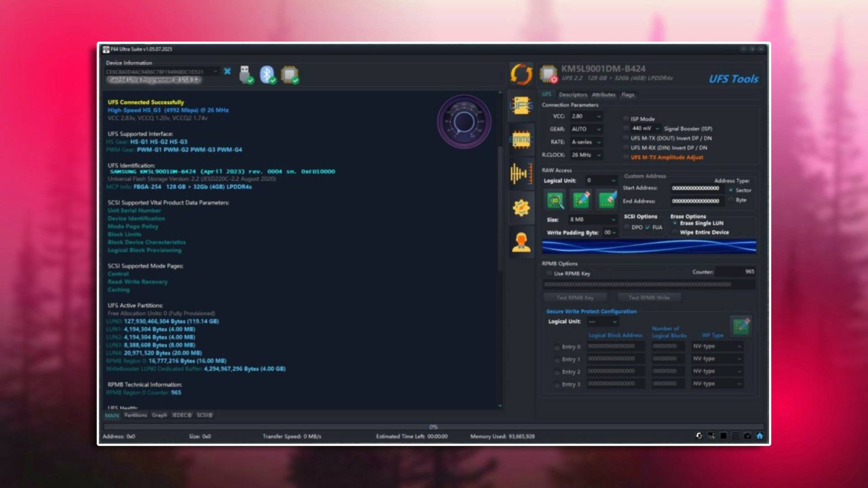Enable the DPO checkbox under SCSI Options

[x=627, y=227]
